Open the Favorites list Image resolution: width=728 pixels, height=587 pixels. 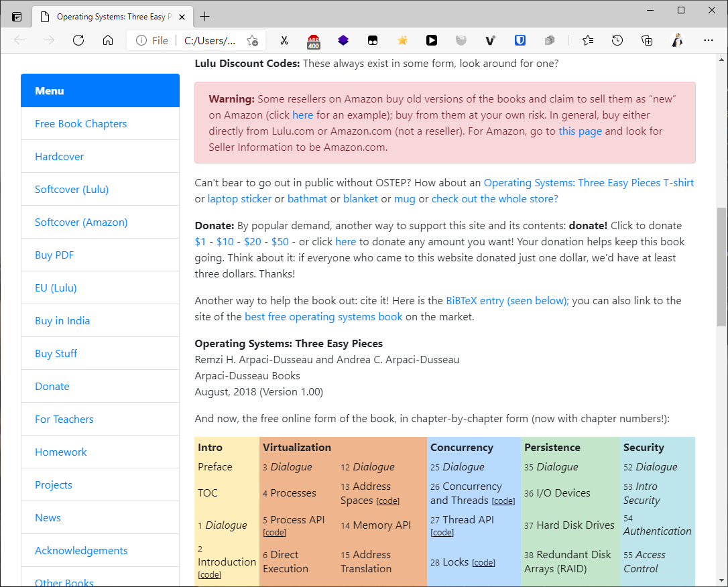[588, 40]
